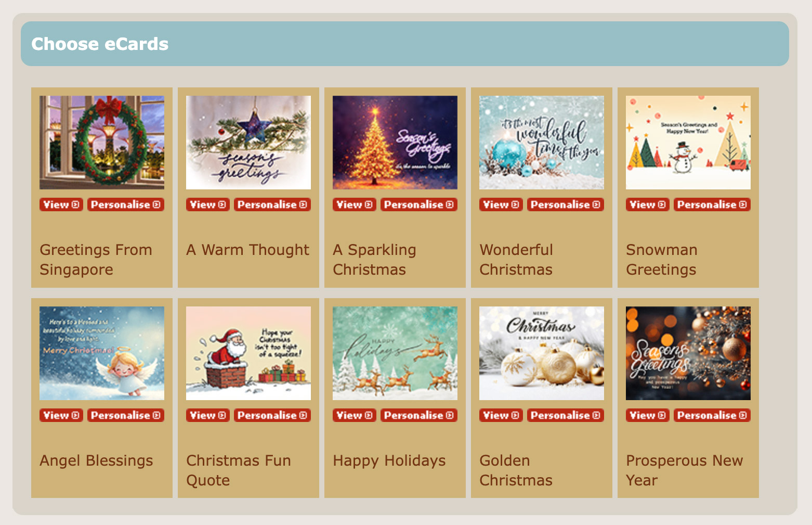Click the Snowman Greetings card image
This screenshot has height=525, width=812.
tap(688, 143)
